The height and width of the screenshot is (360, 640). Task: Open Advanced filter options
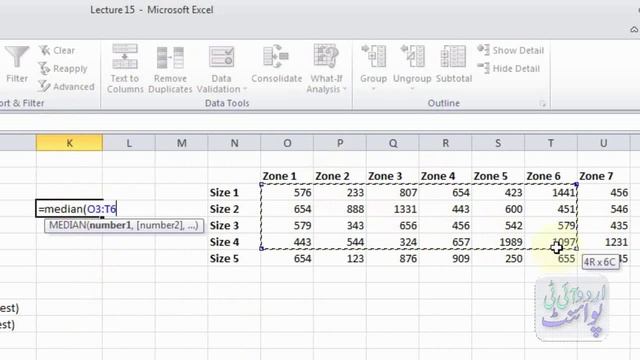click(66, 87)
